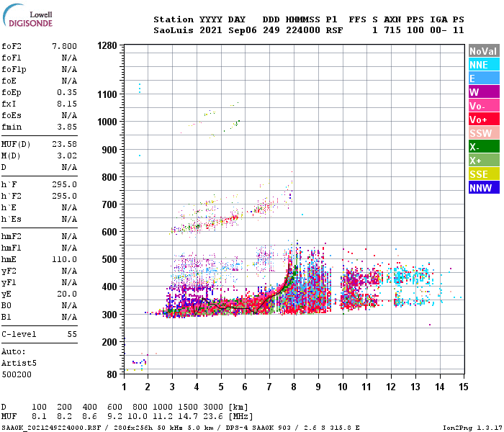Click the 700 height axis label
The width and height of the screenshot is (504, 432).
coord(109,204)
